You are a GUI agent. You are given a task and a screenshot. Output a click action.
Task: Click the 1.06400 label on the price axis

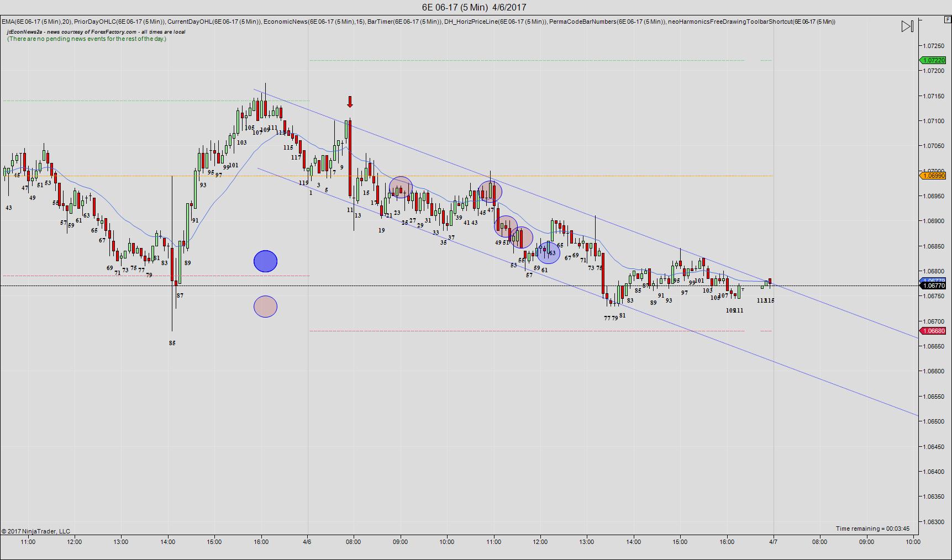(x=933, y=471)
